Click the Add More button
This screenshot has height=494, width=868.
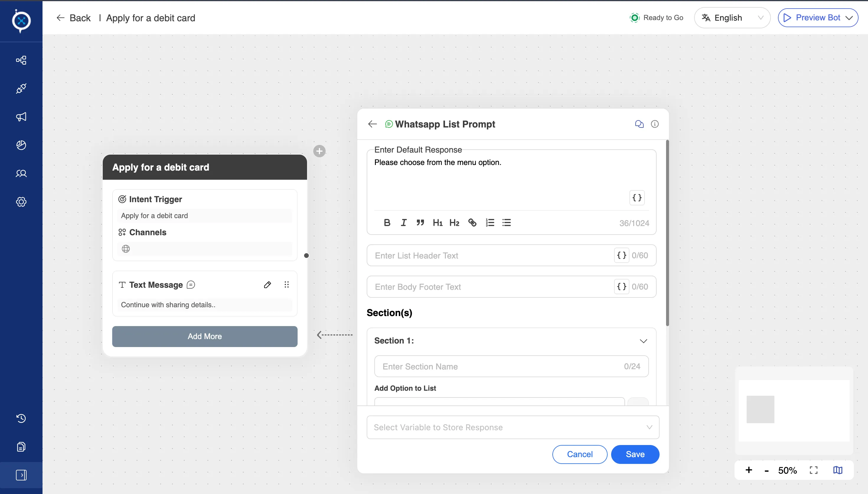click(205, 336)
